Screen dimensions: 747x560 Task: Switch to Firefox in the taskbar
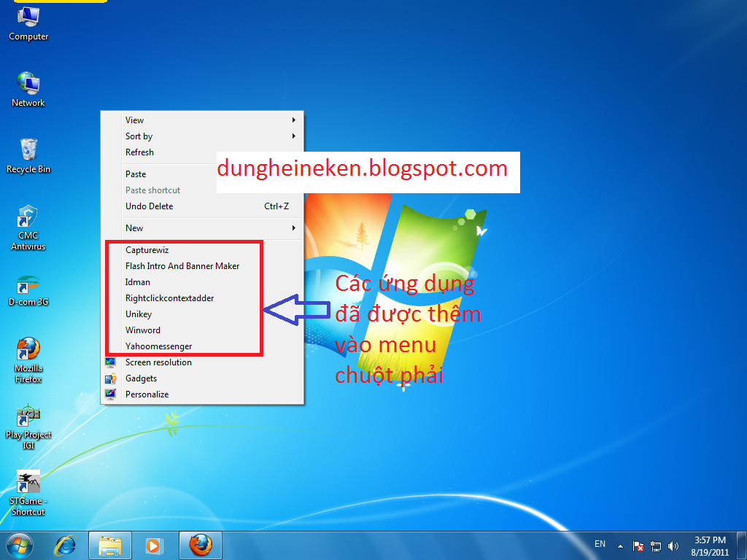point(201,545)
